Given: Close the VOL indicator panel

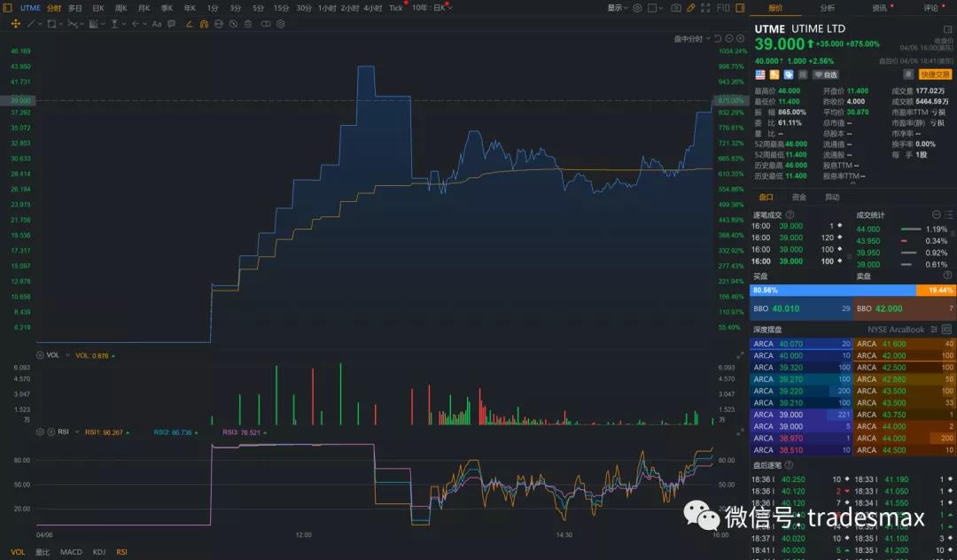Looking at the screenshot, I should click(40, 355).
